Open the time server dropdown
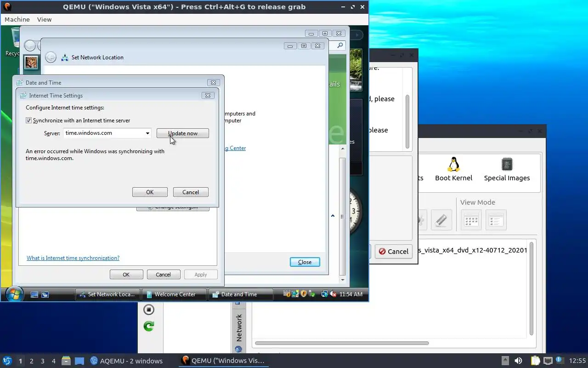This screenshot has height=368, width=588. 147,133
